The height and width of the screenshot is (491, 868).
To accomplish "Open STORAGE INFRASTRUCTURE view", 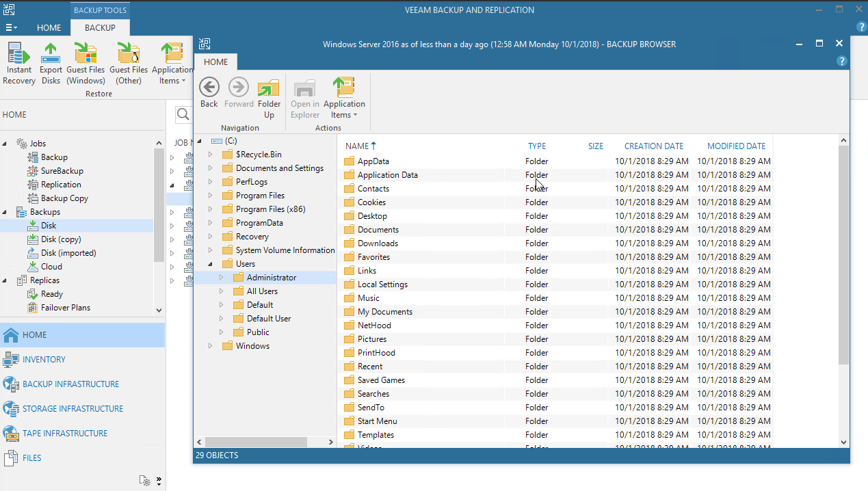I will [82, 409].
